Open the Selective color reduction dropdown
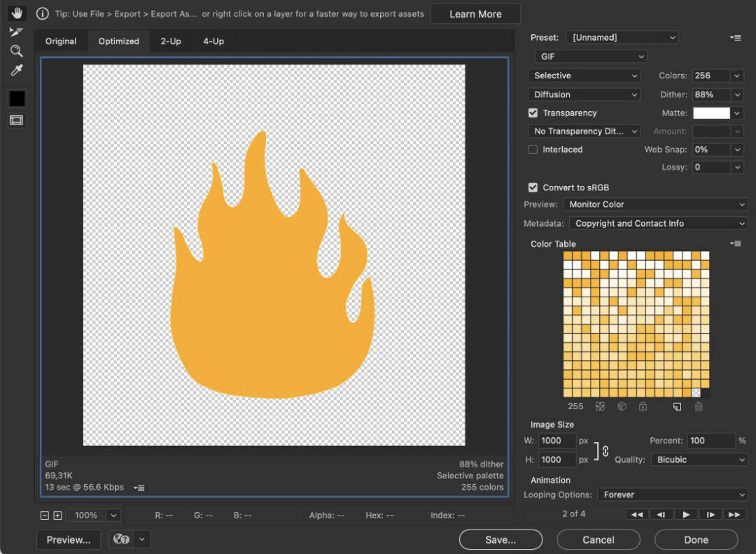The width and height of the screenshot is (756, 554). tap(584, 76)
